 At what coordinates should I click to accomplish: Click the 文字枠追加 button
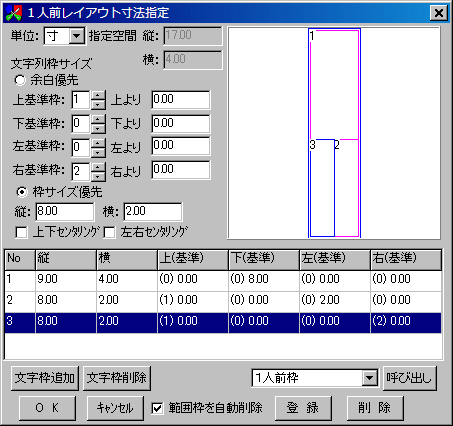click(45, 378)
